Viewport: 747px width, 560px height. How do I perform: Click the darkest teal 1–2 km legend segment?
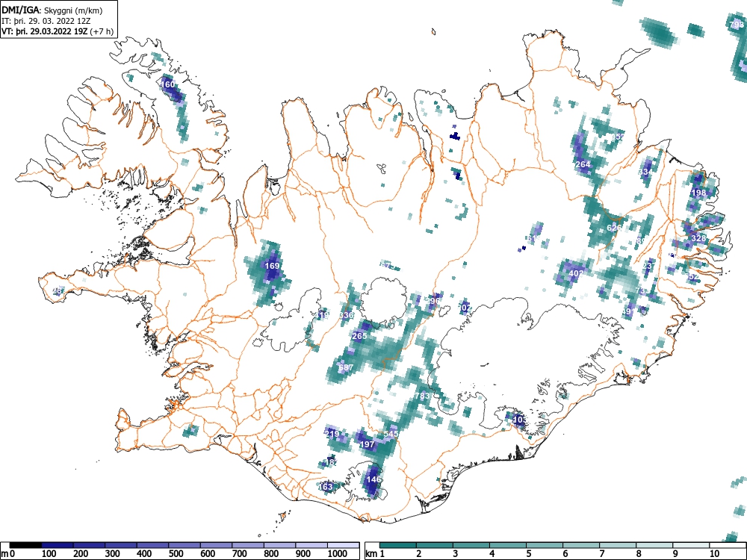click(x=398, y=545)
